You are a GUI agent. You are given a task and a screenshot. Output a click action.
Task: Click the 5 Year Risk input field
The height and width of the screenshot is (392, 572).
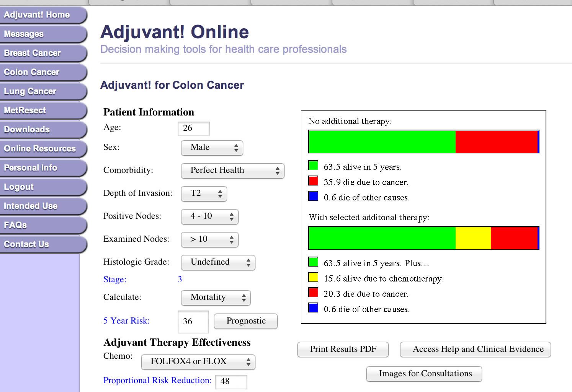[193, 322]
